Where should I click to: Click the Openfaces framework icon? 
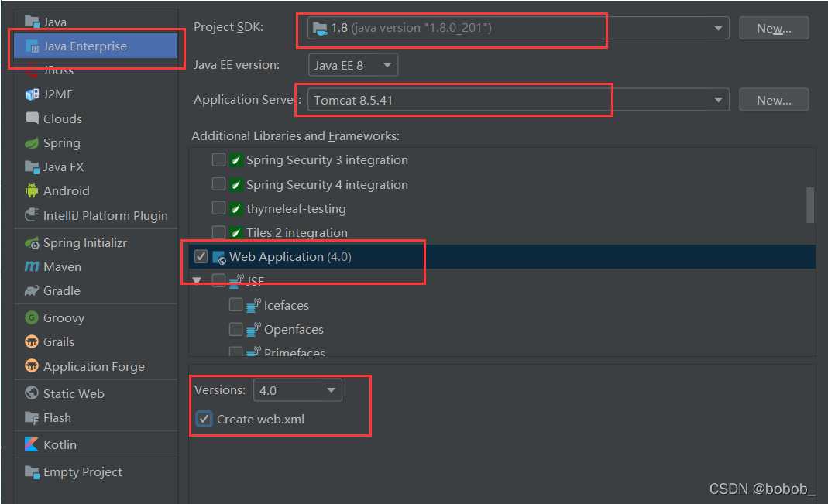[253, 329]
